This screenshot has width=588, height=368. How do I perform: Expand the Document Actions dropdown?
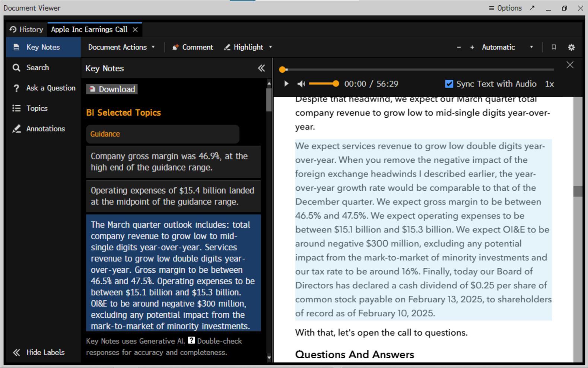121,47
